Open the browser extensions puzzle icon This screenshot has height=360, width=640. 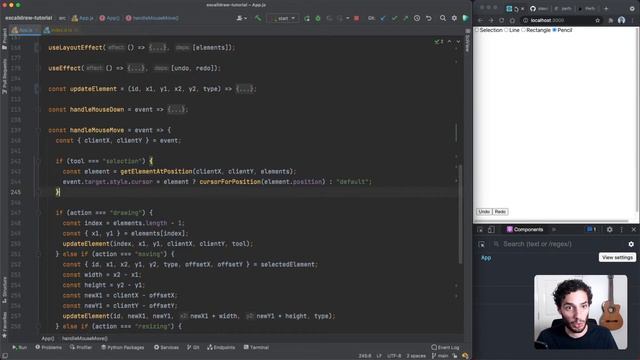tap(611, 20)
